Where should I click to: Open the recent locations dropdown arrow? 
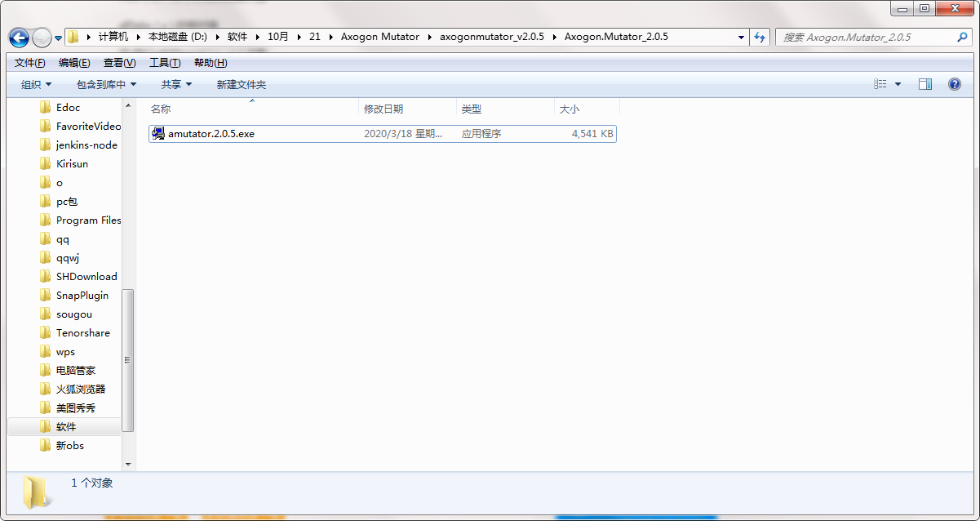point(58,38)
